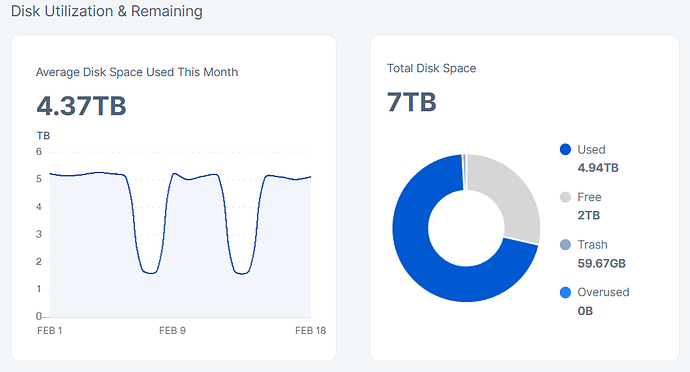
Task: Select the Trash legend label
Action: pos(592,245)
